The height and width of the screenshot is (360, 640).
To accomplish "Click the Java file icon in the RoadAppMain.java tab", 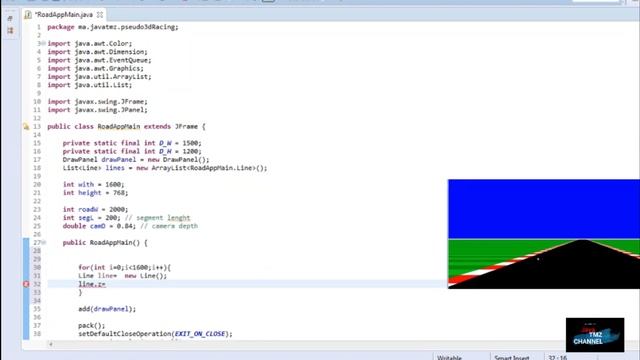I will pyautogui.click(x=28, y=15).
